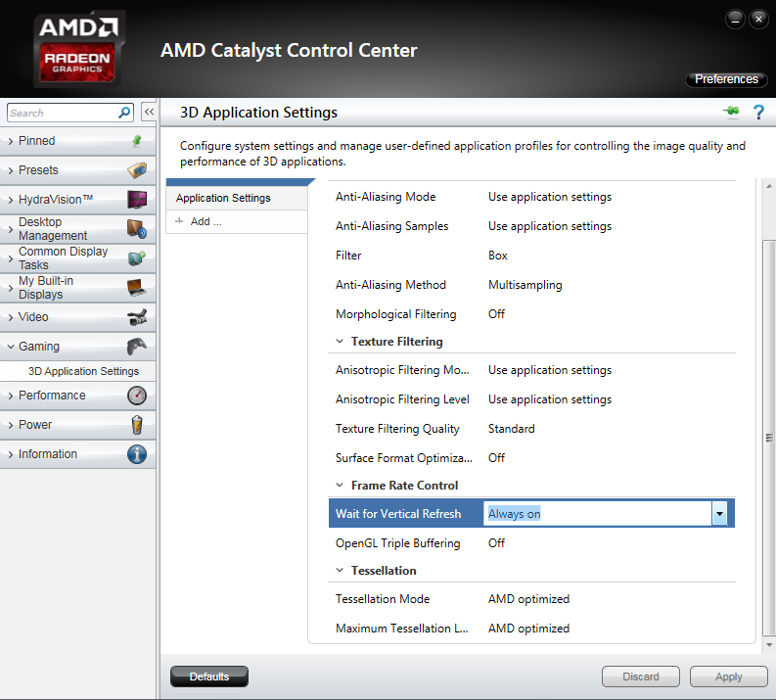Select 3D Application Settings in sidebar
This screenshot has width=776, height=700.
83,371
